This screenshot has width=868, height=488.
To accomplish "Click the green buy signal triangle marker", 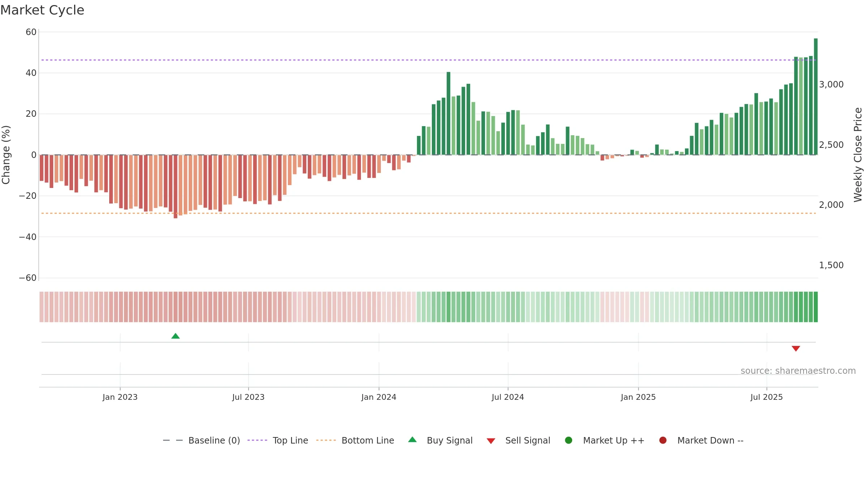I will coord(175,336).
